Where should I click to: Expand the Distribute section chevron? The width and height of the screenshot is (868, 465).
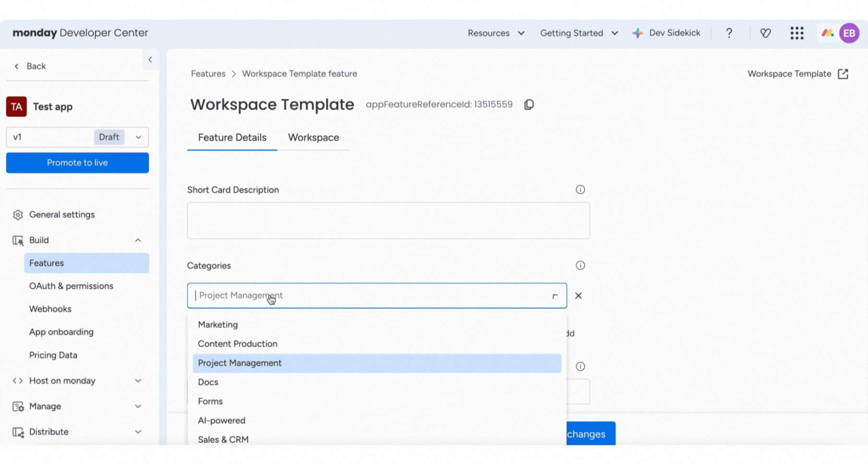[x=138, y=432]
